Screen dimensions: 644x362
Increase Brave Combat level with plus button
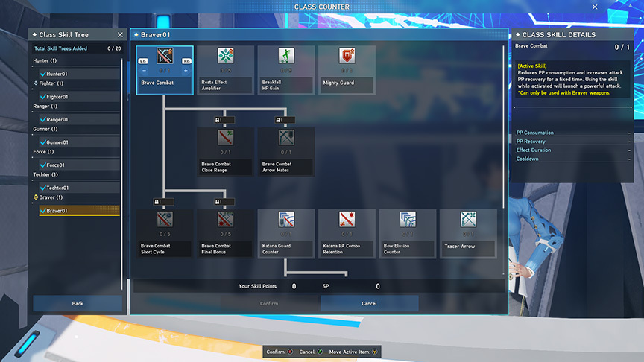click(x=186, y=70)
